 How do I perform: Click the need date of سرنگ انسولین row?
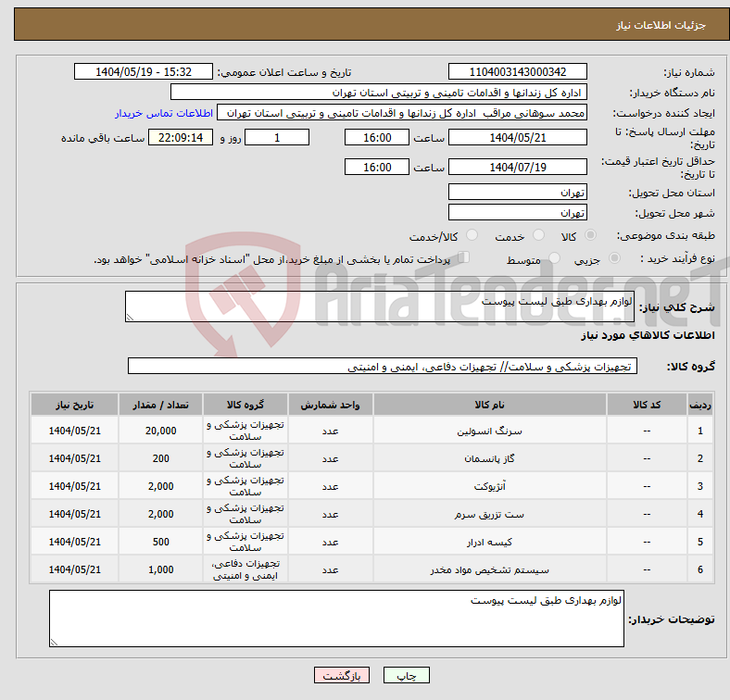(74, 431)
